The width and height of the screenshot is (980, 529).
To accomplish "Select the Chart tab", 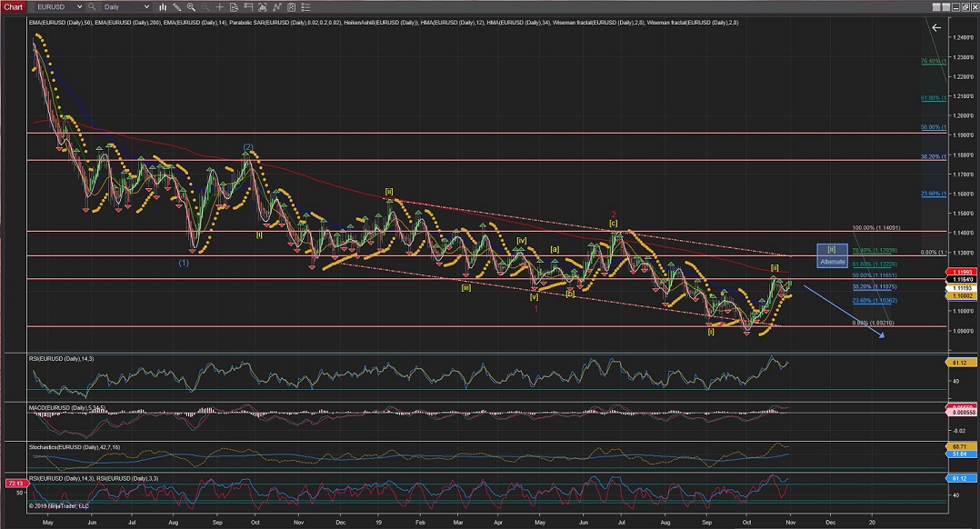I will (x=13, y=7).
